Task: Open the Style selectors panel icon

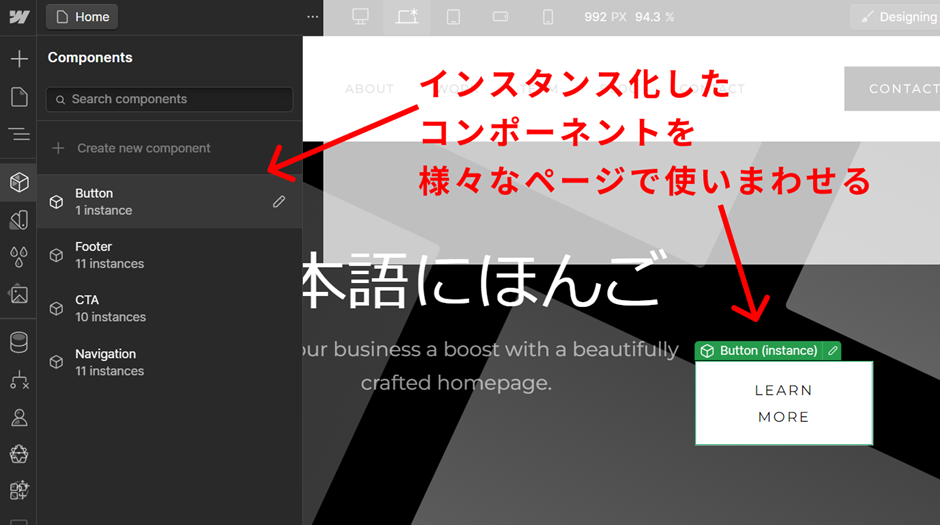Action: click(x=19, y=220)
